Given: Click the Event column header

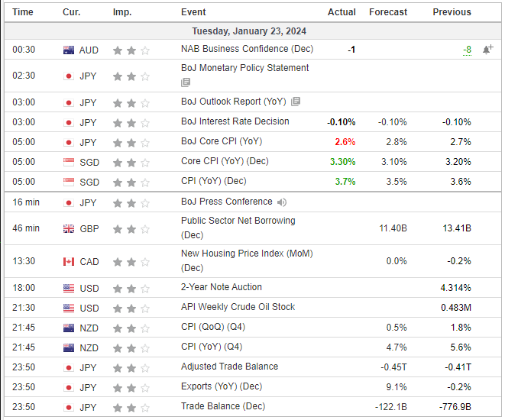Looking at the screenshot, I should click(x=193, y=12).
